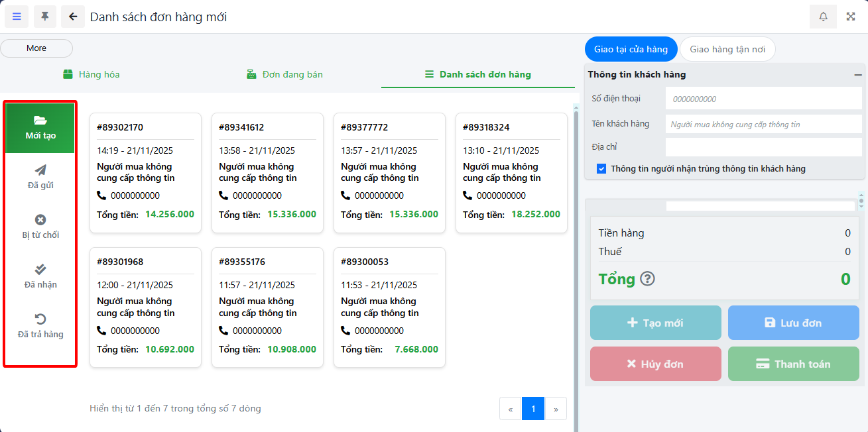Expand the More dropdown
Viewport: 868px width, 432px height.
click(x=36, y=48)
